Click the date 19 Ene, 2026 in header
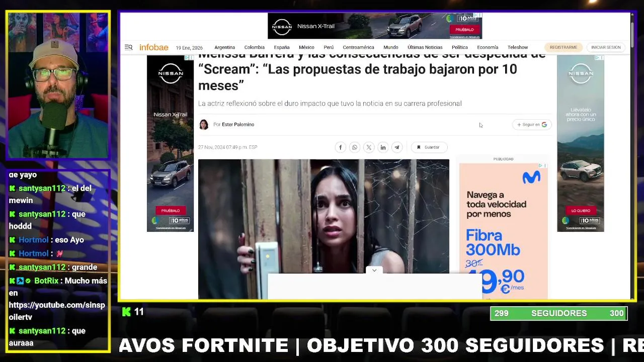The height and width of the screenshot is (362, 644). 189,48
